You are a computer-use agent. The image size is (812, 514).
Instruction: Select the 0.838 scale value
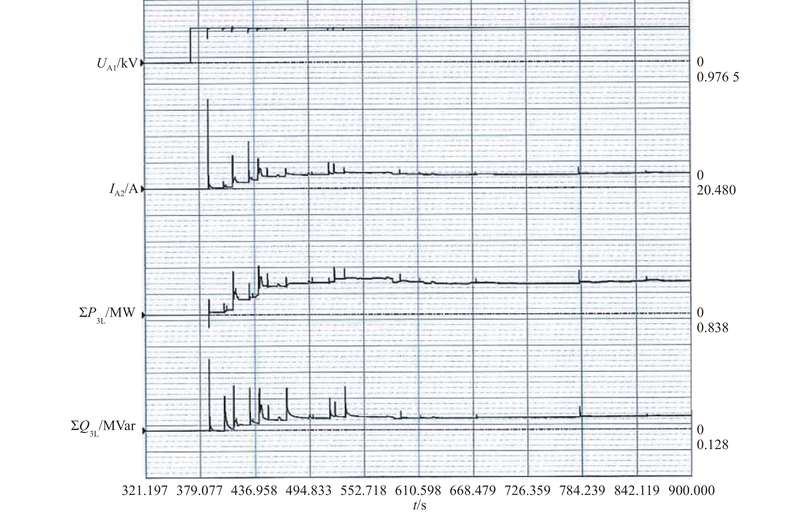tap(712, 328)
